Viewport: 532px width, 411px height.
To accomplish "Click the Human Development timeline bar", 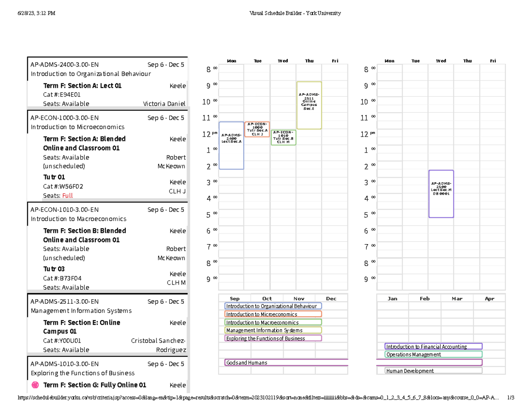I will 433,371.
